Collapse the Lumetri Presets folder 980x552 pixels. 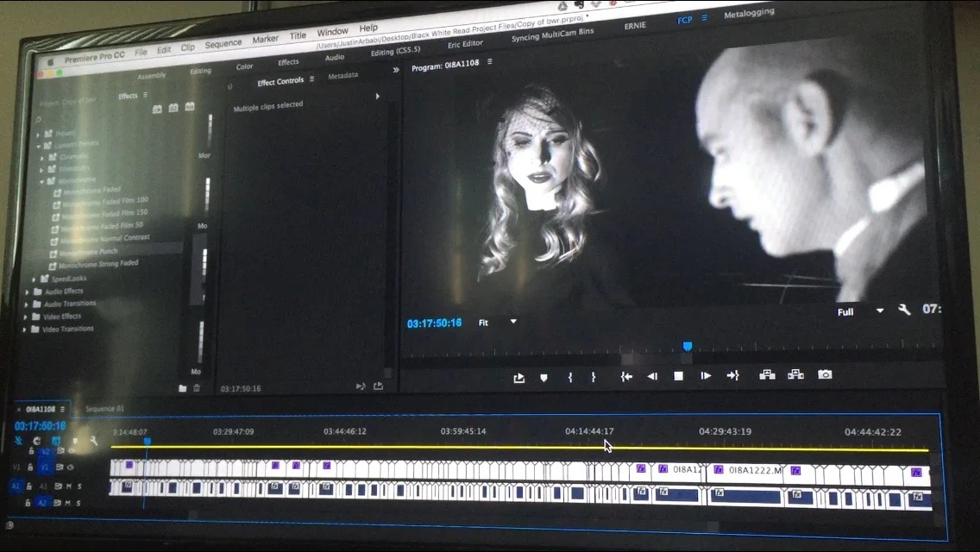[39, 146]
